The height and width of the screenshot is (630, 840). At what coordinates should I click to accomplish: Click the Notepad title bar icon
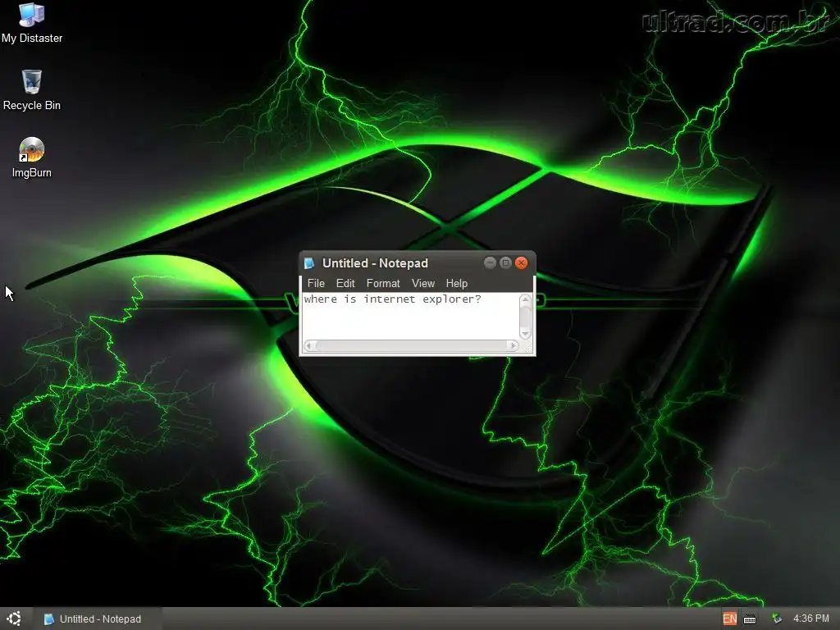click(x=309, y=263)
